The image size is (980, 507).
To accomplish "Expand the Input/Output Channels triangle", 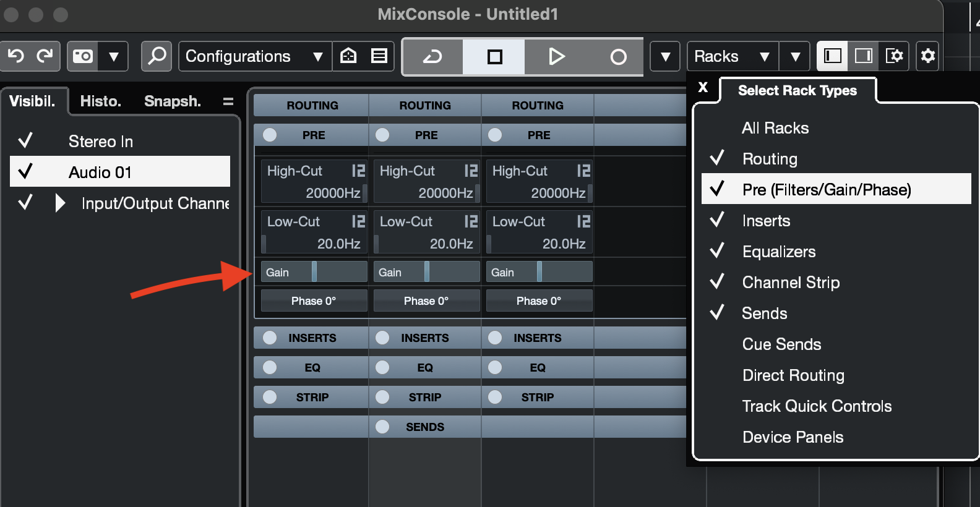I will [60, 203].
